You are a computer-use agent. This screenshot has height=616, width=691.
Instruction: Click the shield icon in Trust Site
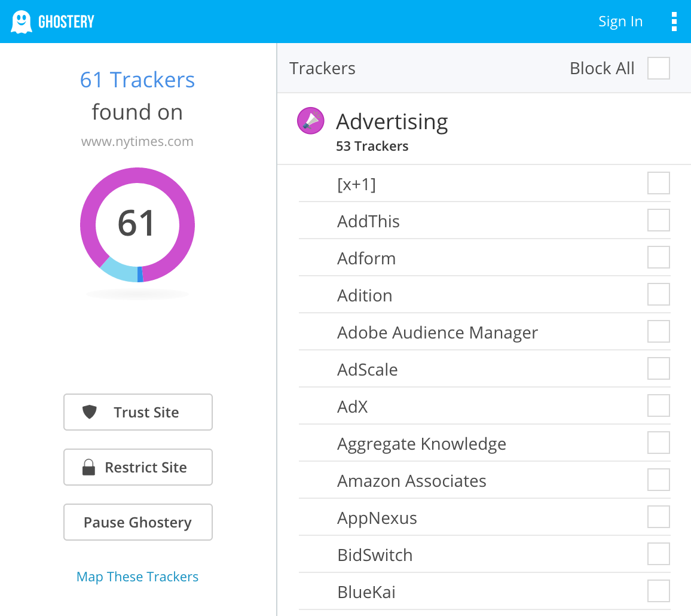click(x=90, y=412)
